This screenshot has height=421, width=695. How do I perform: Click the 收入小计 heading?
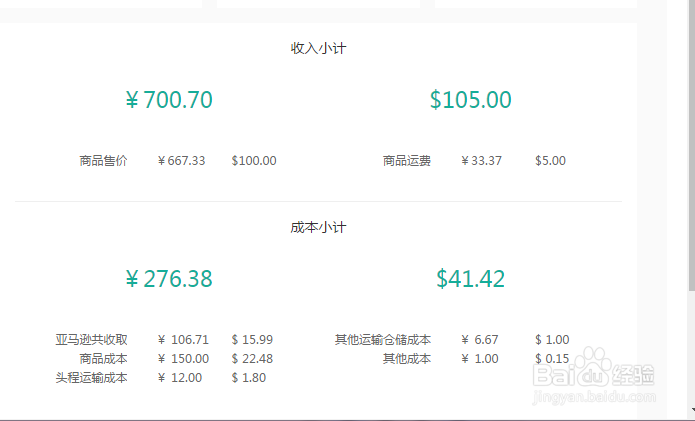pyautogui.click(x=318, y=48)
